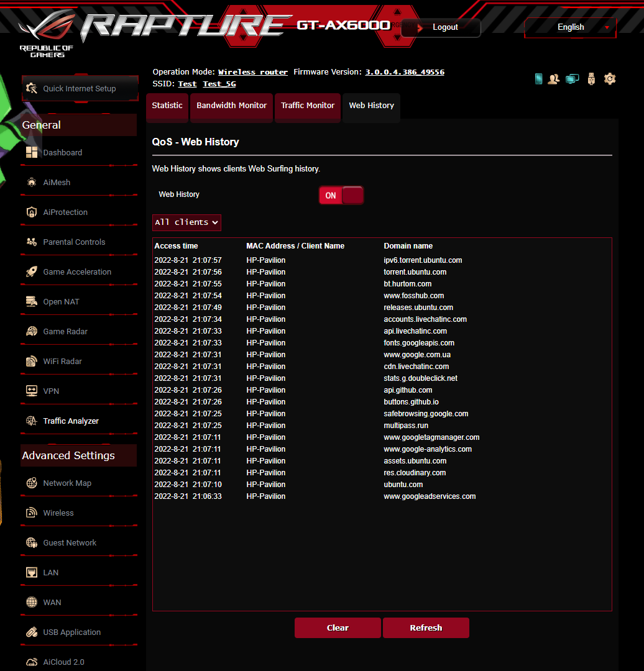Click the Quick Internet Setup wand icon
Screen dimensions: 644x671
32,88
